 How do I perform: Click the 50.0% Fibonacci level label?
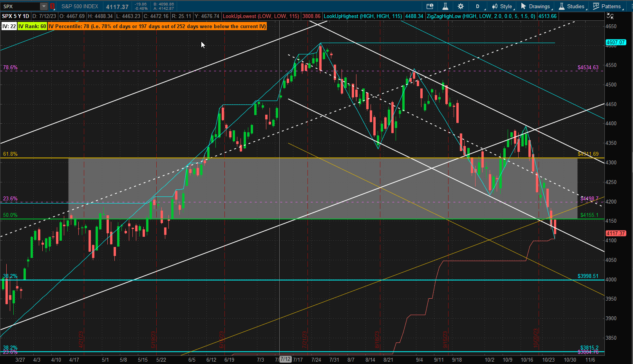[10, 215]
